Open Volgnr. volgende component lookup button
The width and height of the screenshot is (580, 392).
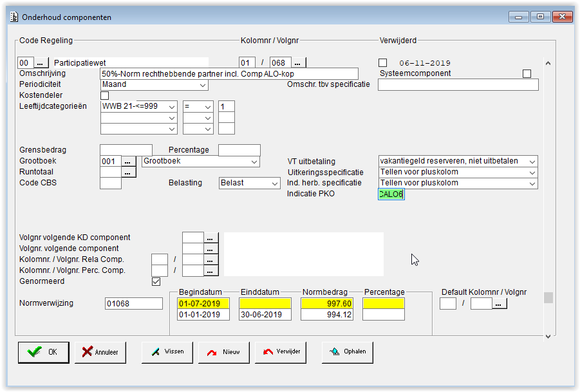pos(210,249)
